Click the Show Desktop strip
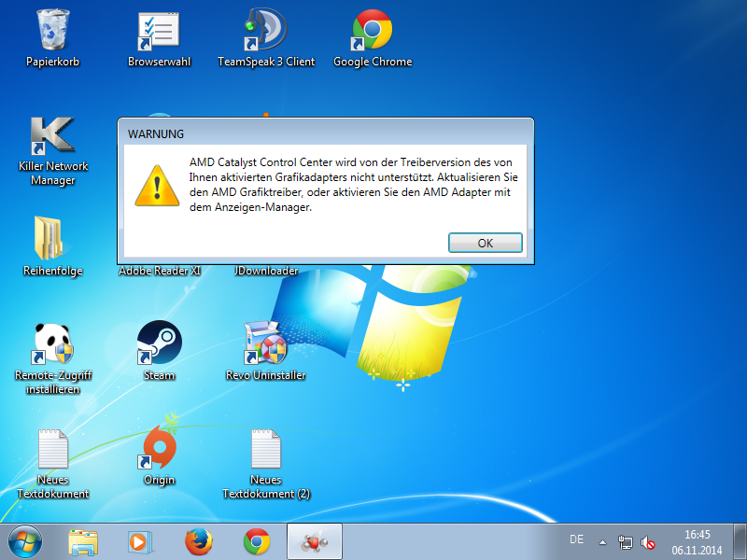 coord(740,541)
